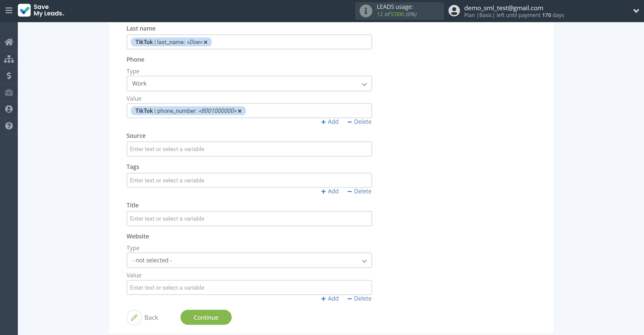644x335 pixels.
Task: Delete the Tags field
Action: click(359, 191)
